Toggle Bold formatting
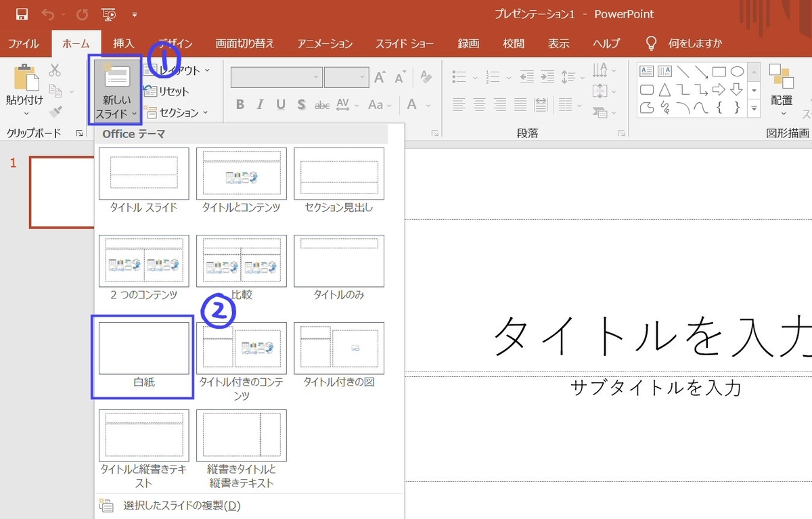The image size is (812, 519). tap(240, 105)
